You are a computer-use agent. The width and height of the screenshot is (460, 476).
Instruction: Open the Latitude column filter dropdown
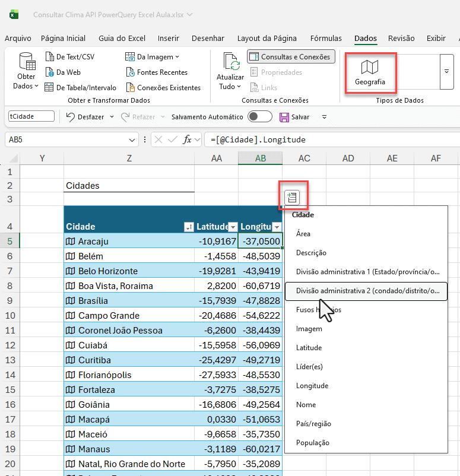coord(233,227)
